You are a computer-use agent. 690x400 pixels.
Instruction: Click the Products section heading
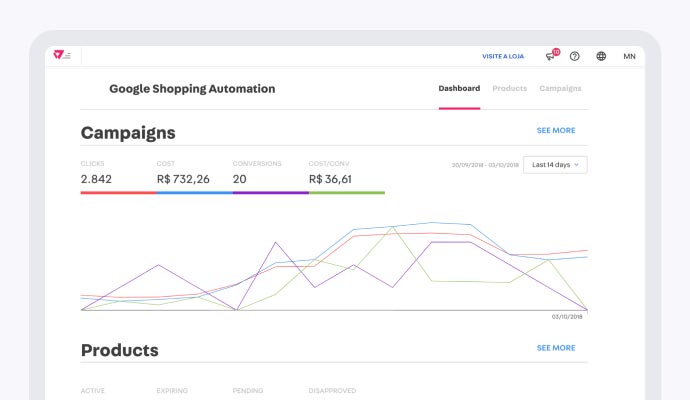120,350
